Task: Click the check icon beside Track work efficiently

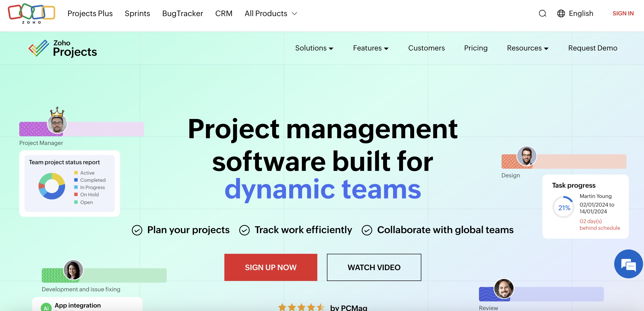Action: coord(244,230)
